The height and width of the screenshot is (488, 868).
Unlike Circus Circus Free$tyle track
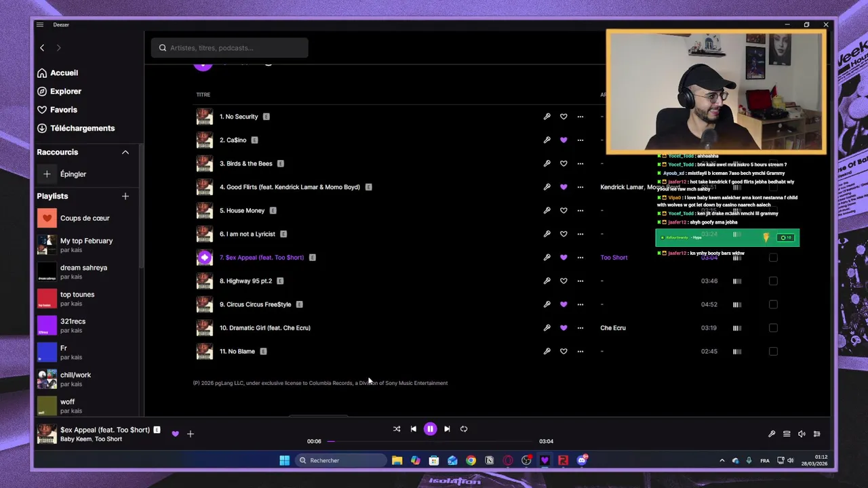coord(564,304)
